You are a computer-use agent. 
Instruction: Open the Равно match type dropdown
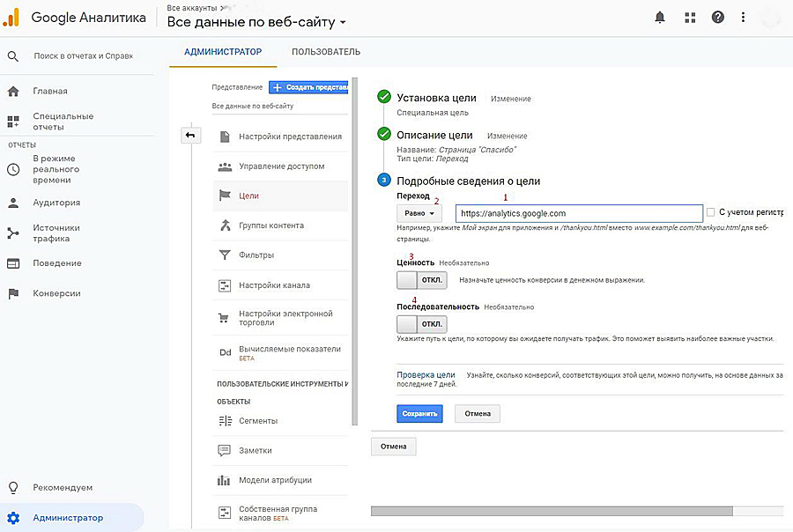coord(419,213)
